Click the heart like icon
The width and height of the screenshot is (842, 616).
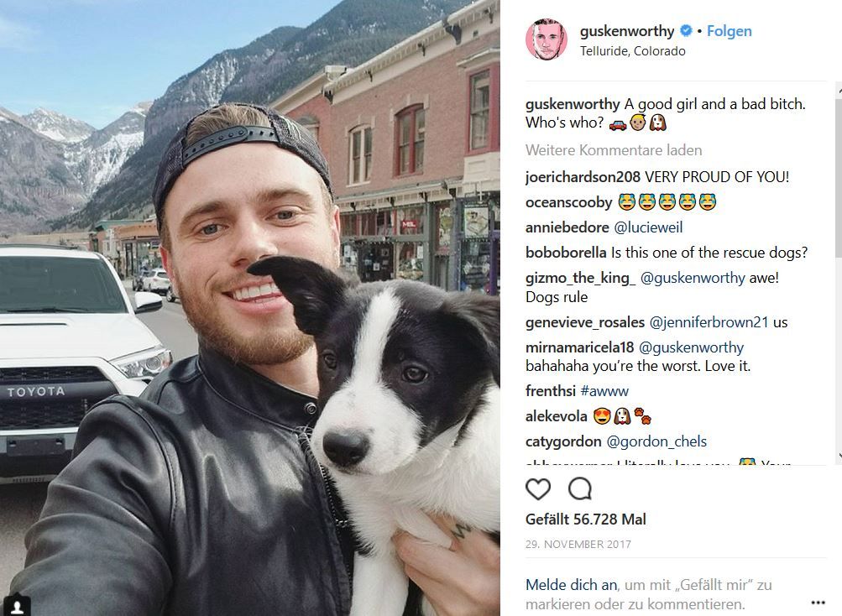coord(538,488)
